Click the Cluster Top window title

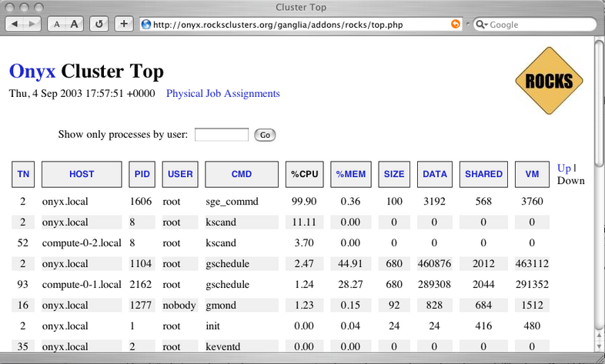[301, 8]
